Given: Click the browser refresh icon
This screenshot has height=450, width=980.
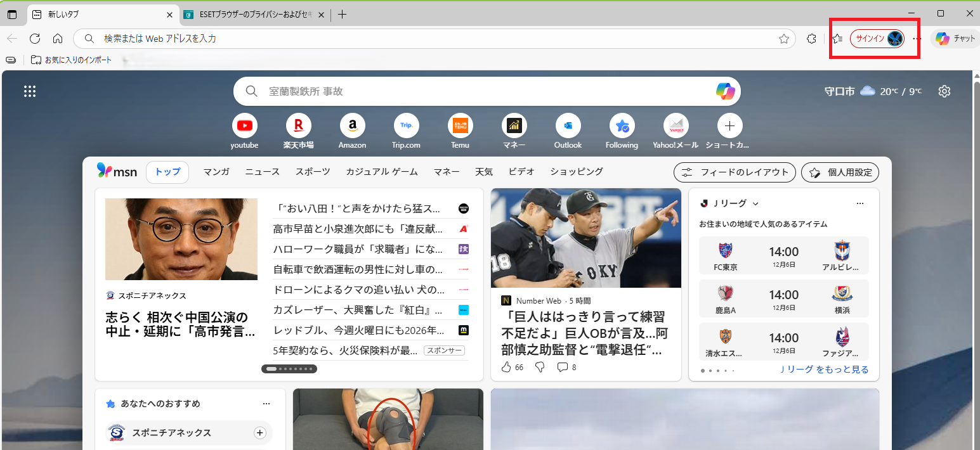Looking at the screenshot, I should point(35,39).
